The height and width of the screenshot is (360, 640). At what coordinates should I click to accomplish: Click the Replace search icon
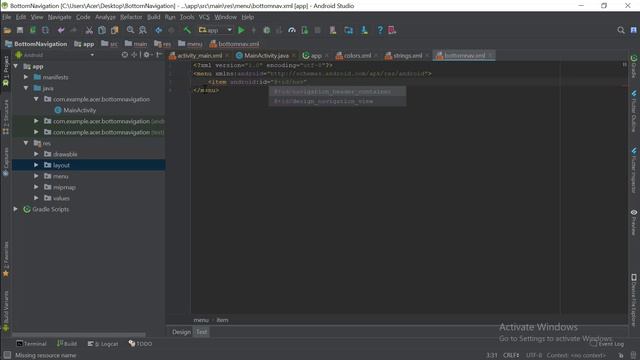click(142, 30)
